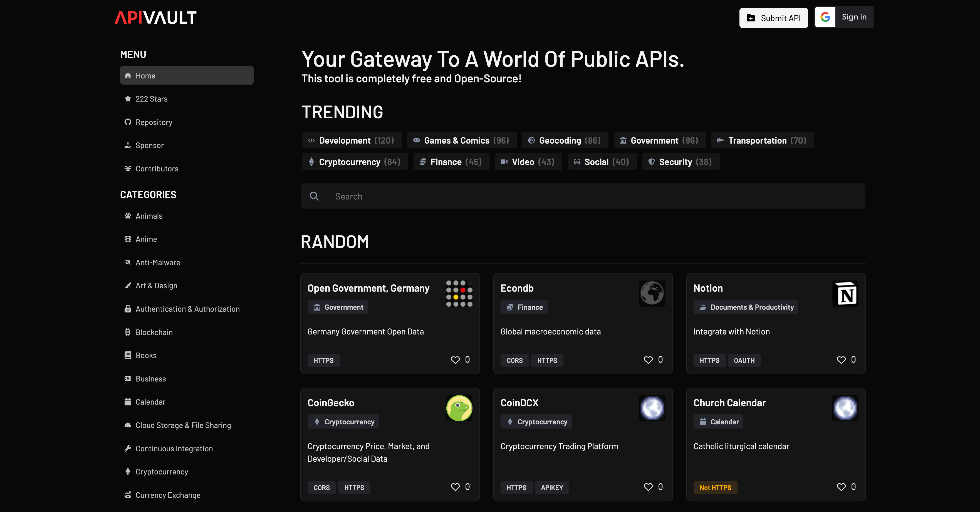
Task: Select the Government (86) trending tag
Action: pos(659,140)
